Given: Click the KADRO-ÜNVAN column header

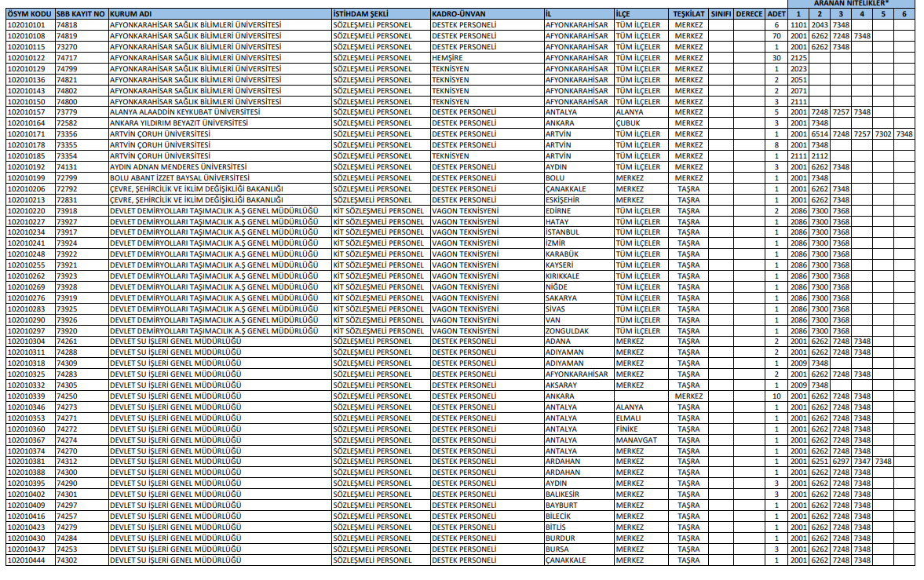Looking at the screenshot, I should tap(463, 14).
